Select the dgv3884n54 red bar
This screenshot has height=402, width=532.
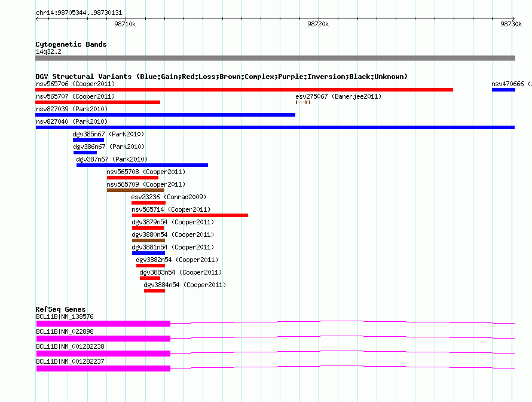(154, 291)
